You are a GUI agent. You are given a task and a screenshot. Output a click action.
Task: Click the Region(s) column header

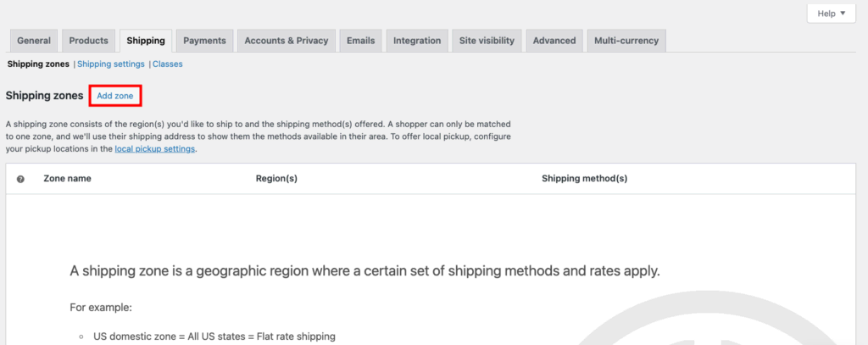click(276, 179)
